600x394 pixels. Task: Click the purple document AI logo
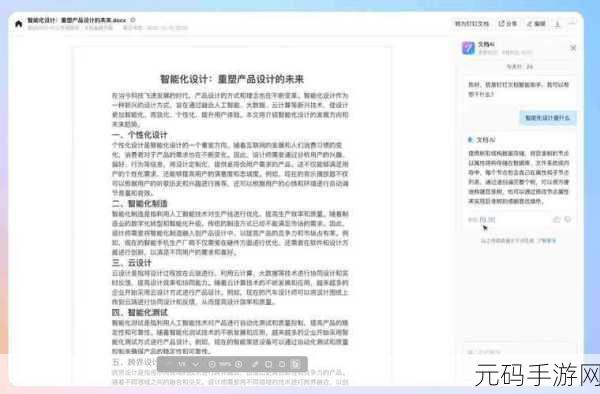pyautogui.click(x=468, y=48)
